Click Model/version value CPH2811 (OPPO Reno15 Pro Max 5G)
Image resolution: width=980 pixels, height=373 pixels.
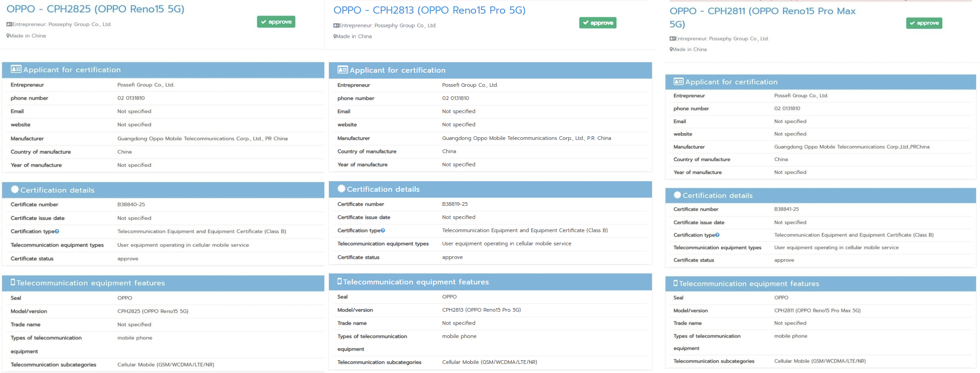click(817, 311)
